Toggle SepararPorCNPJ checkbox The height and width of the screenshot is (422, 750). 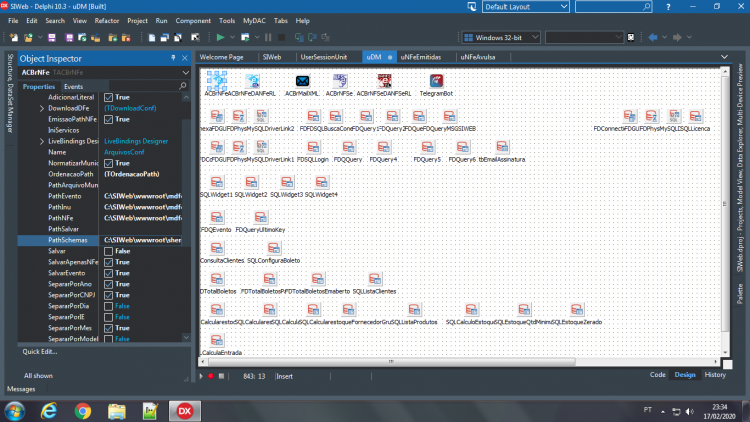109,295
